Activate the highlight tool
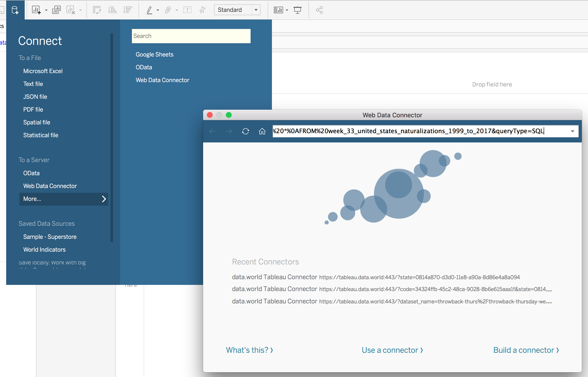The width and height of the screenshot is (588, 377). pos(149,10)
